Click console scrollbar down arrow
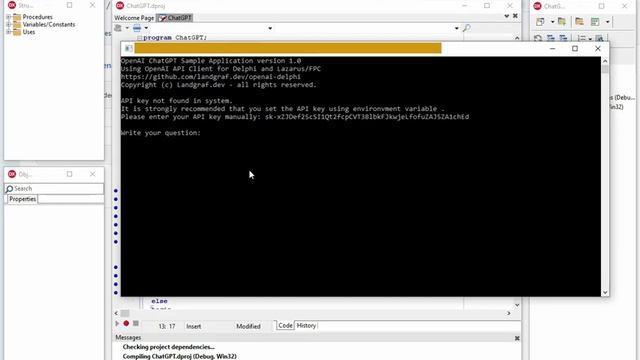Viewport: 640px width, 360px height. (x=605, y=292)
